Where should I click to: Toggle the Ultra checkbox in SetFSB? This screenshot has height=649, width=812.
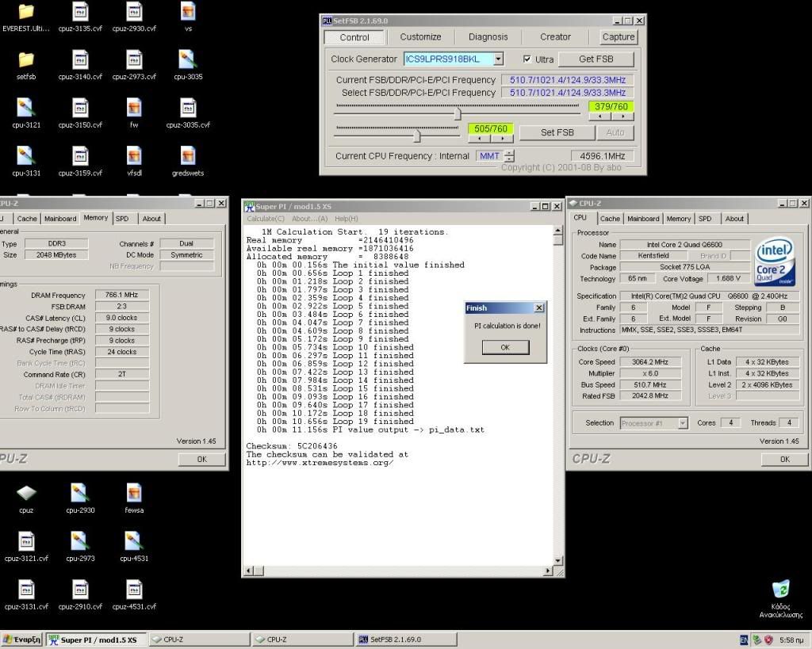point(527,59)
